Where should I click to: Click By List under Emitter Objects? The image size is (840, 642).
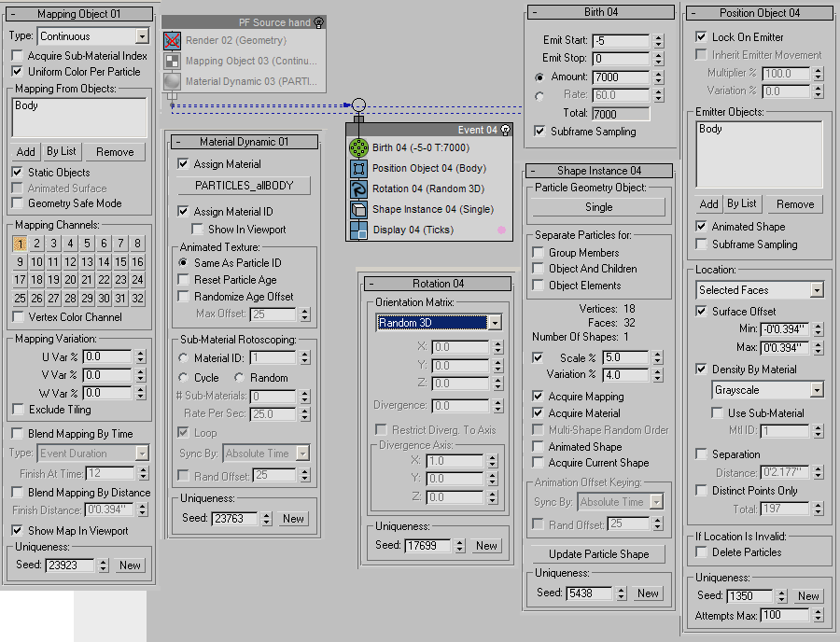741,204
